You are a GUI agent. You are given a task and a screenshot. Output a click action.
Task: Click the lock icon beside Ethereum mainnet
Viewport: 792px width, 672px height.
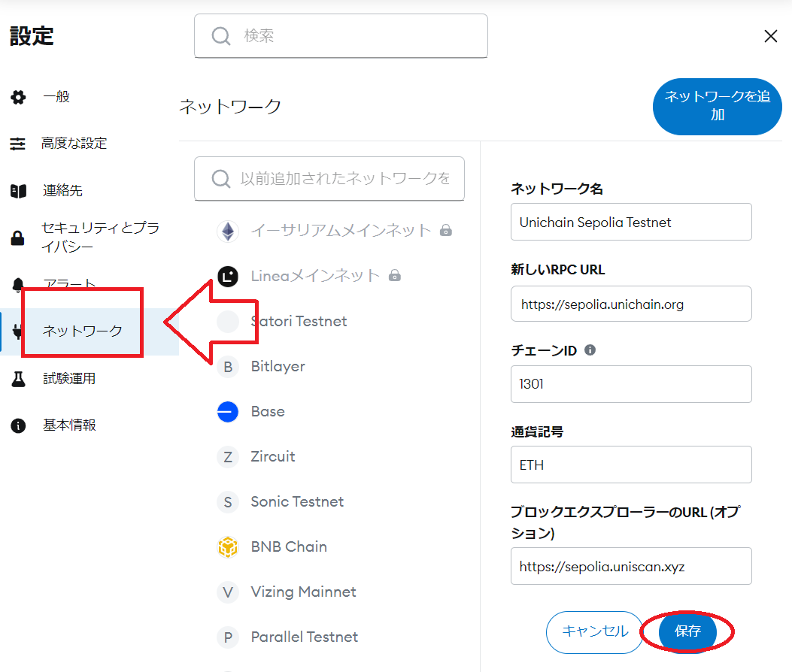coord(445,231)
